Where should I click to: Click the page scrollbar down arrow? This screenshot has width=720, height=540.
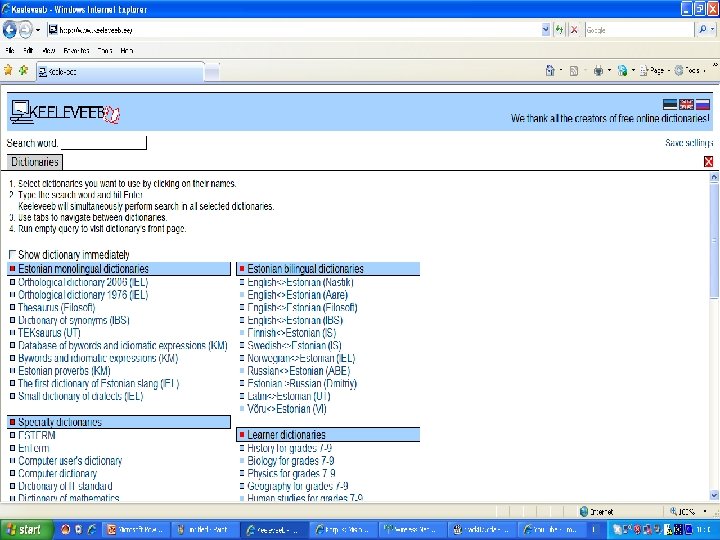tap(714, 495)
